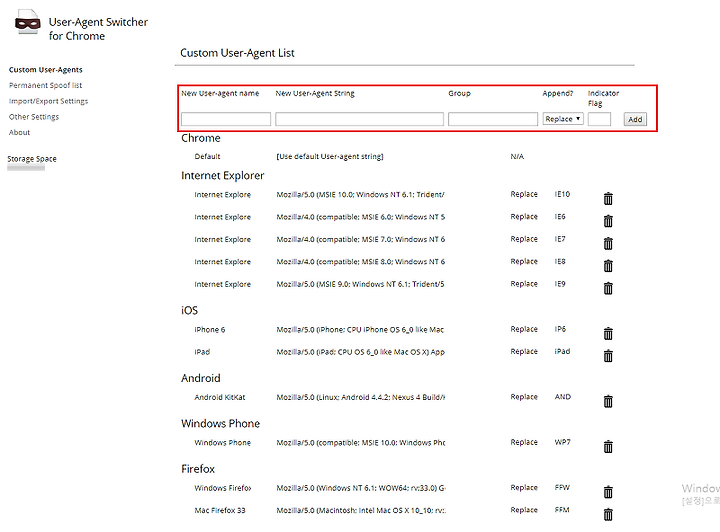This screenshot has height=532, width=720.
Task: Open Custom User-Agents section
Action: pyautogui.click(x=45, y=70)
